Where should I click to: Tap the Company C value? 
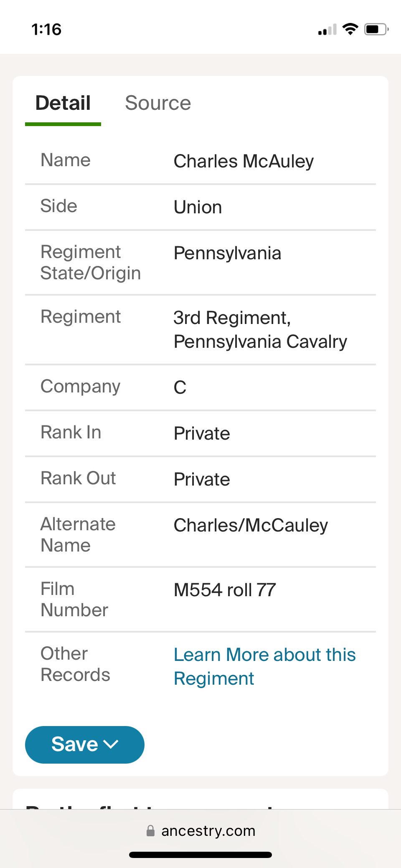180,387
